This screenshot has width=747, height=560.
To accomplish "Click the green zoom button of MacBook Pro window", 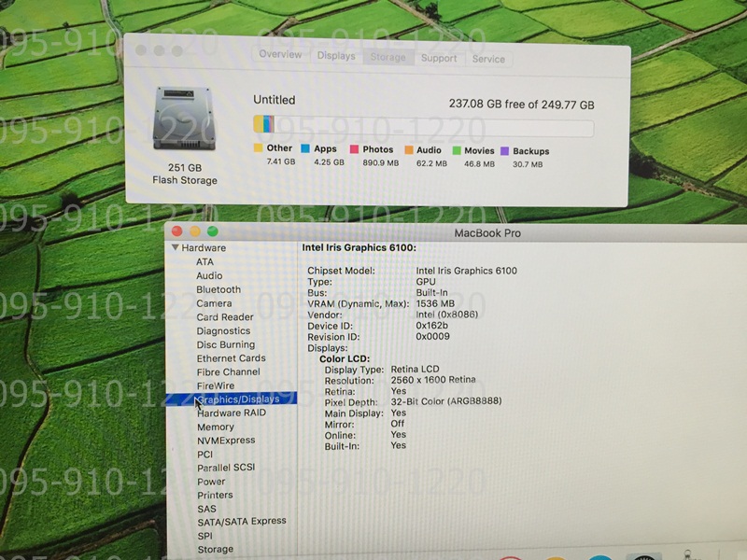I will [x=213, y=231].
